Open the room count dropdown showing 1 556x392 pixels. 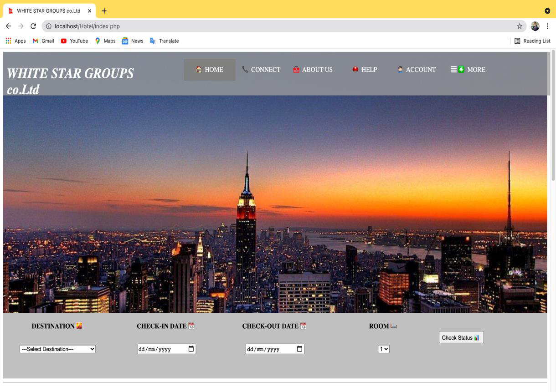click(x=383, y=349)
